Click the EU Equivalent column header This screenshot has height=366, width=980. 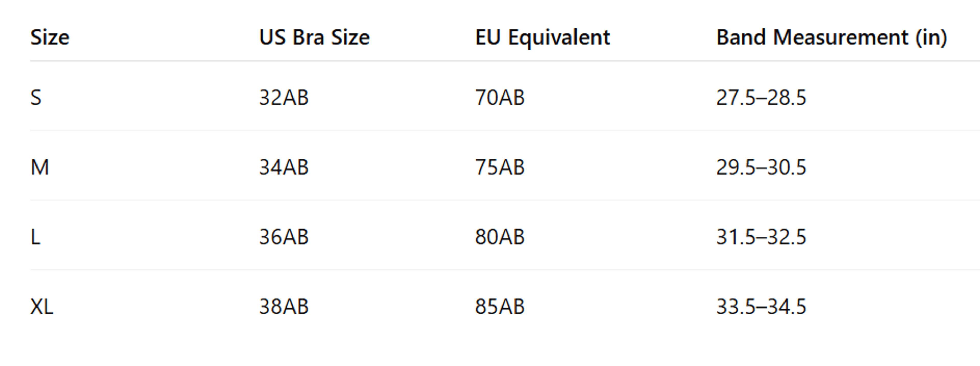coord(543,38)
